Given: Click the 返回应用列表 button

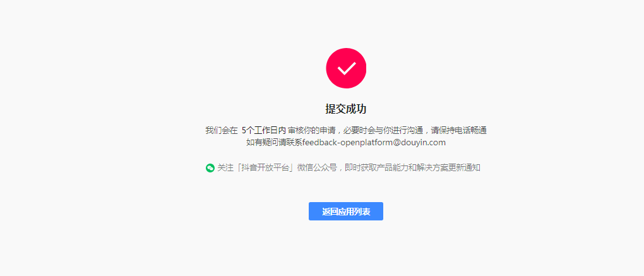Looking at the screenshot, I should (346, 211).
